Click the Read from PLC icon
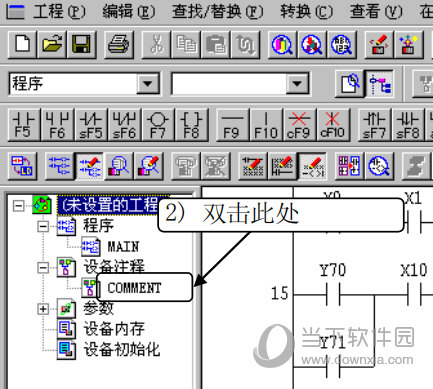 [x=408, y=44]
